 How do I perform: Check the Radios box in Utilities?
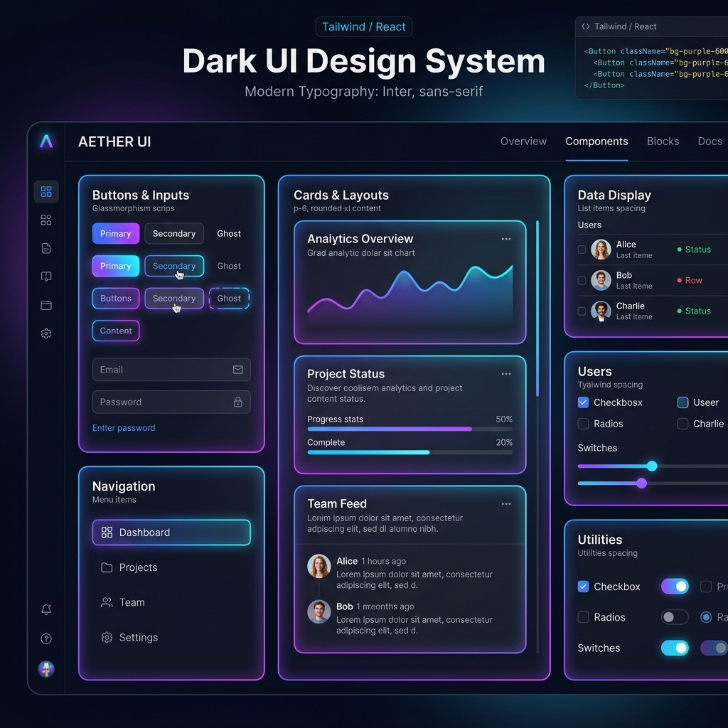coord(583,617)
